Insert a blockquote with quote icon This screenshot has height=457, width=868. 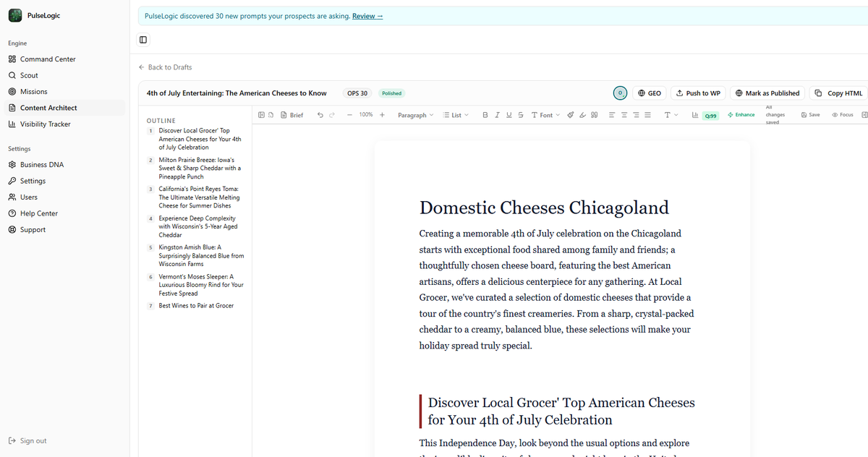click(x=594, y=115)
